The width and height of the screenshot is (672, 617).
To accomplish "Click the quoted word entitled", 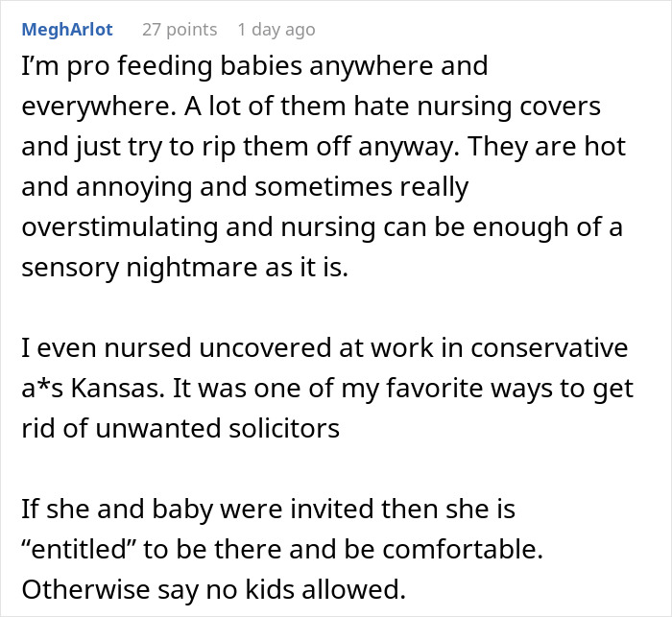I will click(x=79, y=549).
